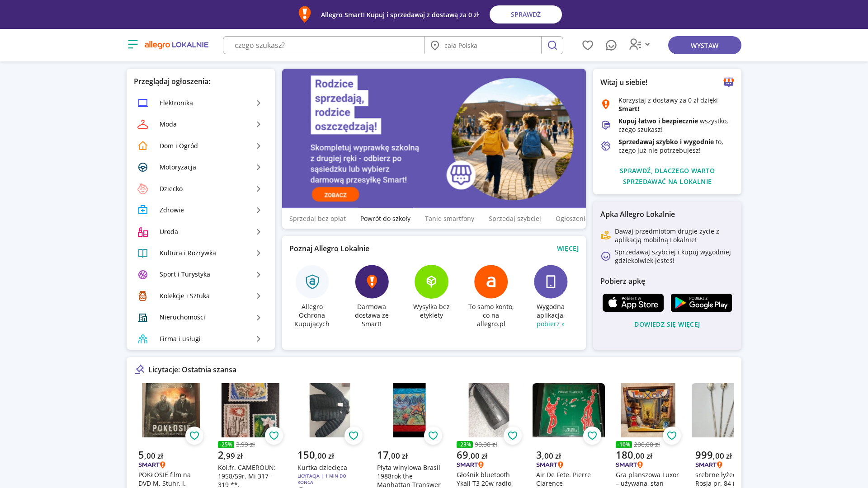Open the hamburger menu icon
The height and width of the screenshot is (488, 868).
click(x=132, y=44)
